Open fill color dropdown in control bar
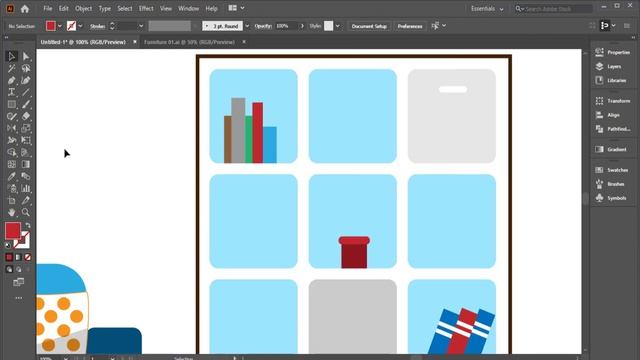 click(x=60, y=26)
